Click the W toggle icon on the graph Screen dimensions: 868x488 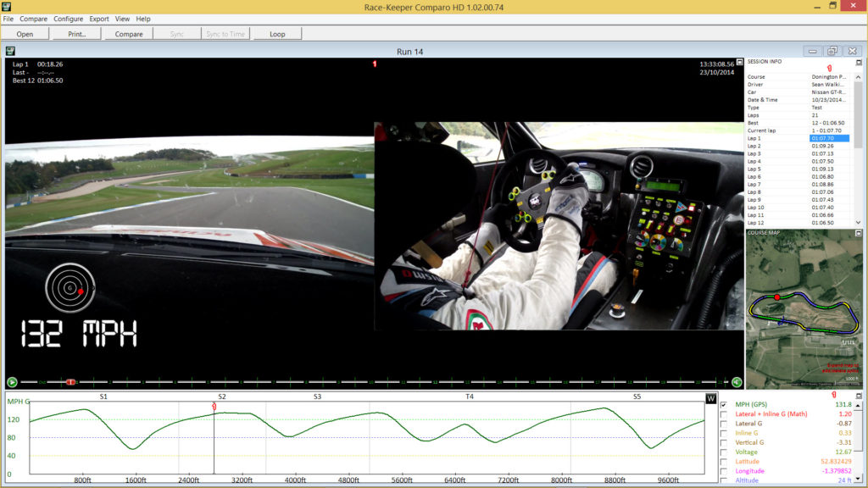711,398
